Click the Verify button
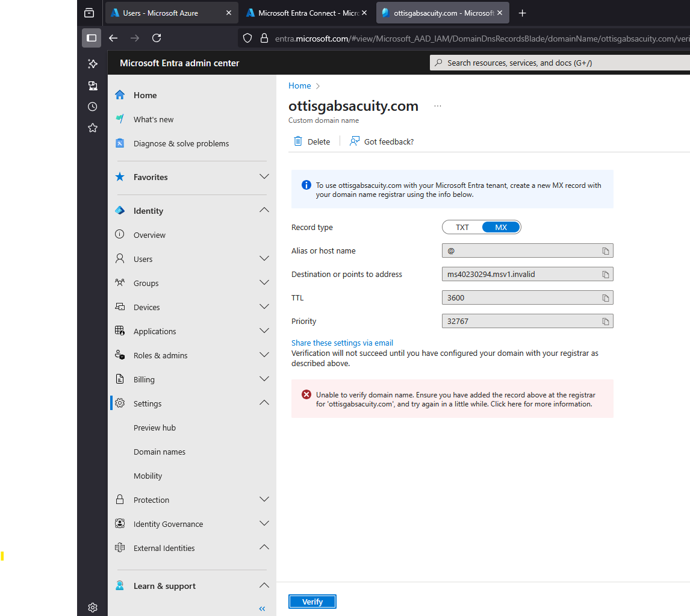690x616 pixels. (312, 602)
